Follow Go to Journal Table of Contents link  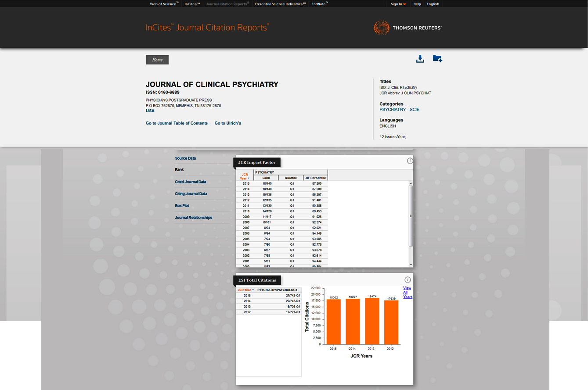(x=177, y=123)
